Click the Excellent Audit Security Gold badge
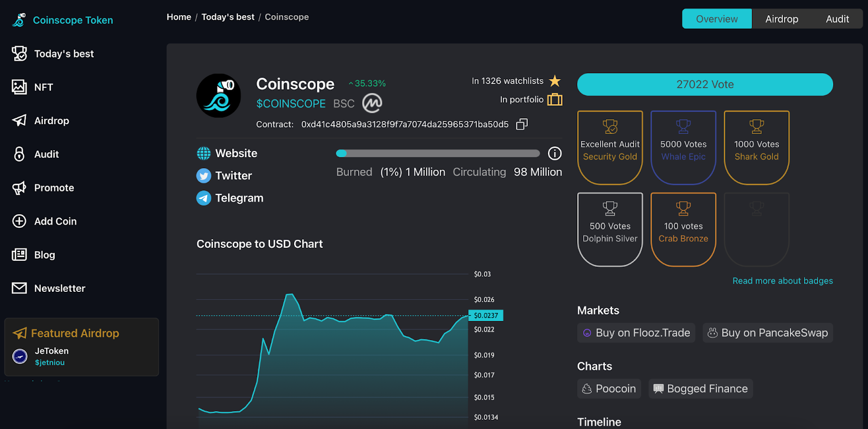 coord(610,148)
